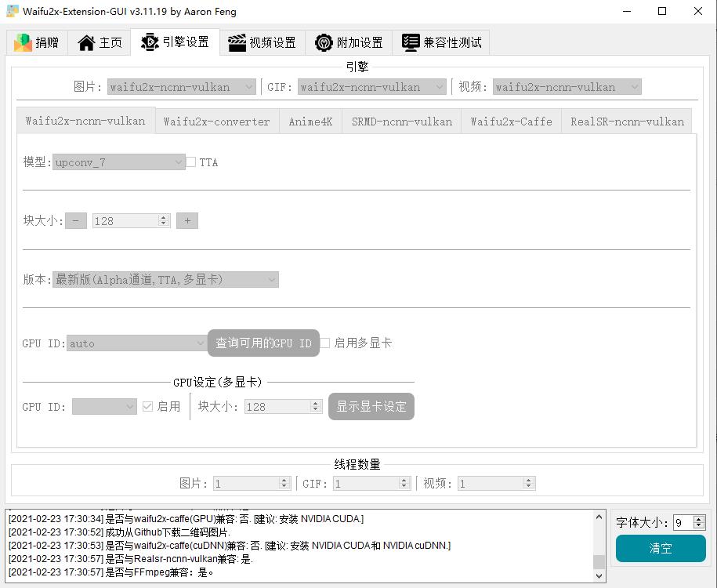Toggle the TTA checkbox
This screenshot has width=717, height=588.
coord(191,162)
